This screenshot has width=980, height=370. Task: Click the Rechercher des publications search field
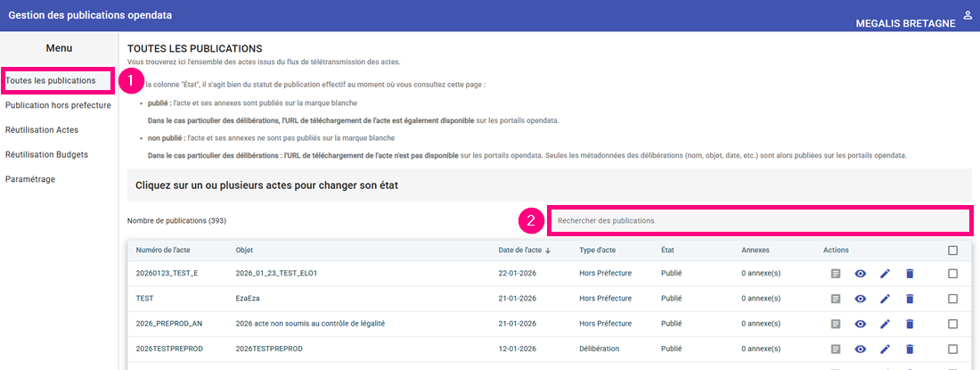click(x=757, y=220)
